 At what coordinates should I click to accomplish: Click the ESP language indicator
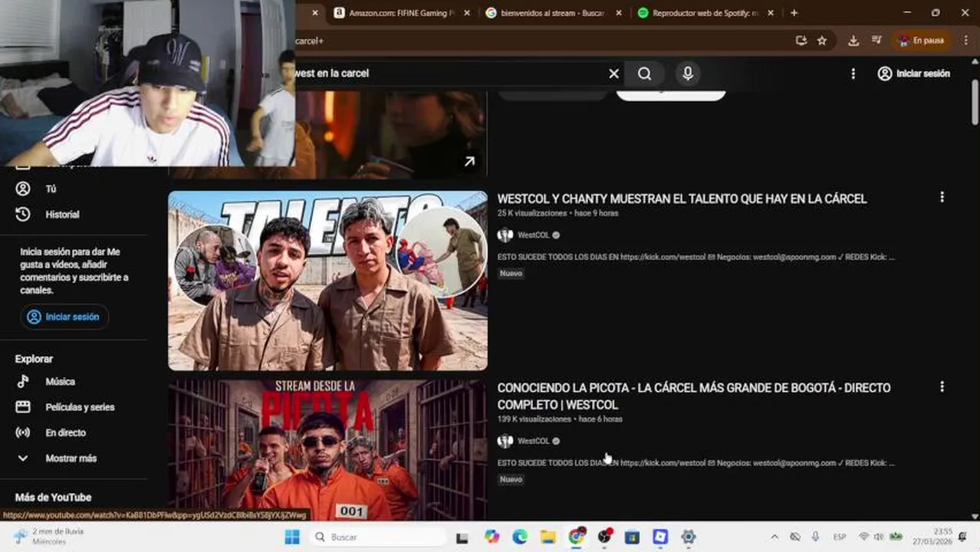pos(840,537)
